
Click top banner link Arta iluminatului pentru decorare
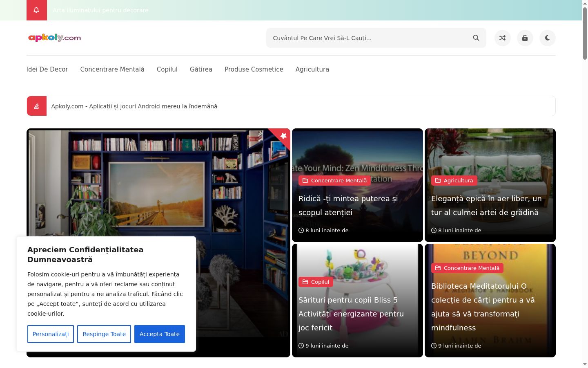point(100,10)
